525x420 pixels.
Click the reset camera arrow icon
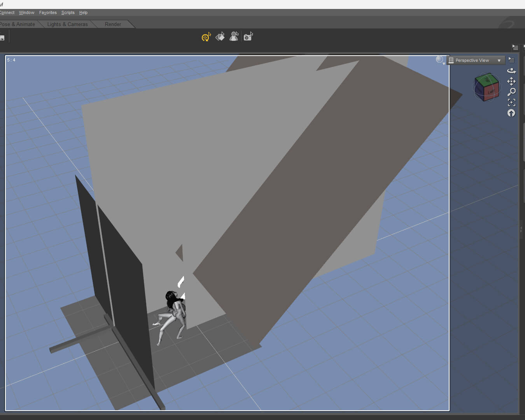(x=511, y=113)
